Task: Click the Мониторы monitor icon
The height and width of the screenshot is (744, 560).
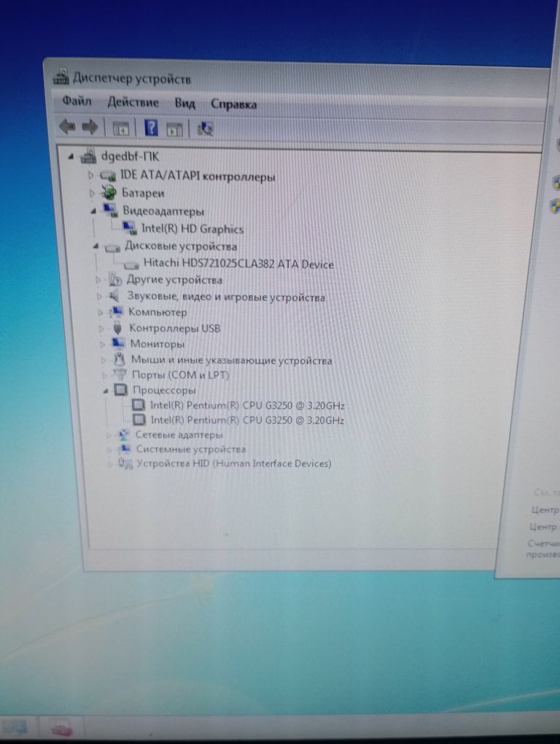Action: (x=119, y=343)
